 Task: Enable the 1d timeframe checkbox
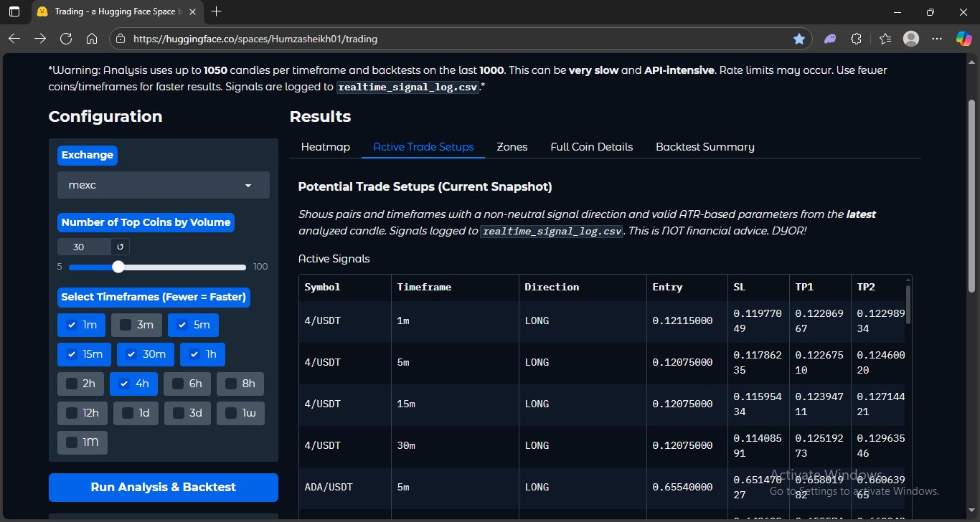click(x=128, y=413)
